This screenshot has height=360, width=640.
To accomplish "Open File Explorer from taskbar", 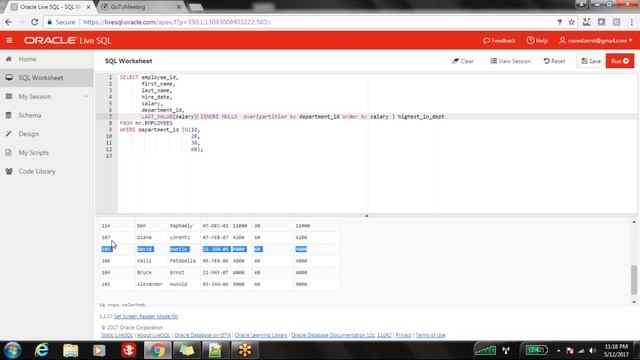I will tap(71, 350).
